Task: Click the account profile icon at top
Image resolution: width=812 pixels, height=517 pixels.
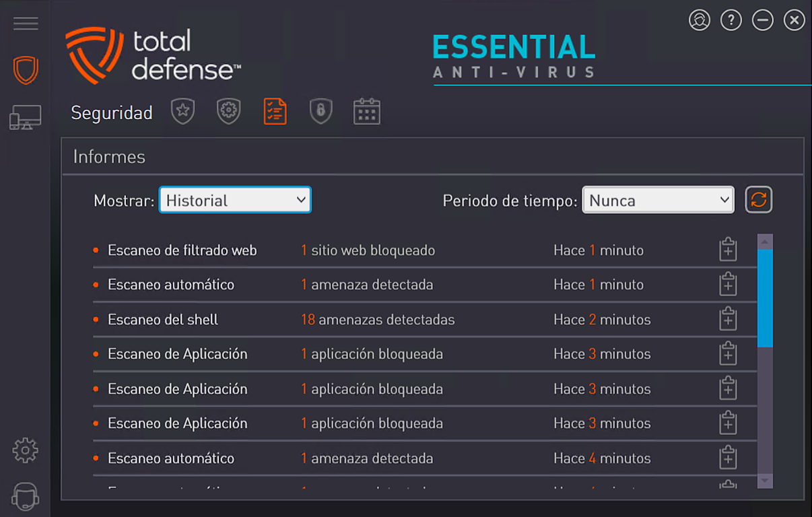Action: (700, 20)
